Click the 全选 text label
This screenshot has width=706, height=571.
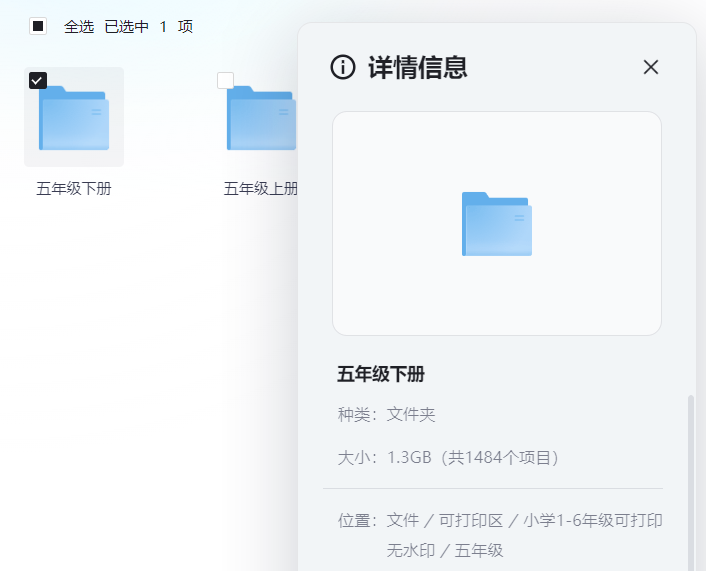click(x=79, y=27)
